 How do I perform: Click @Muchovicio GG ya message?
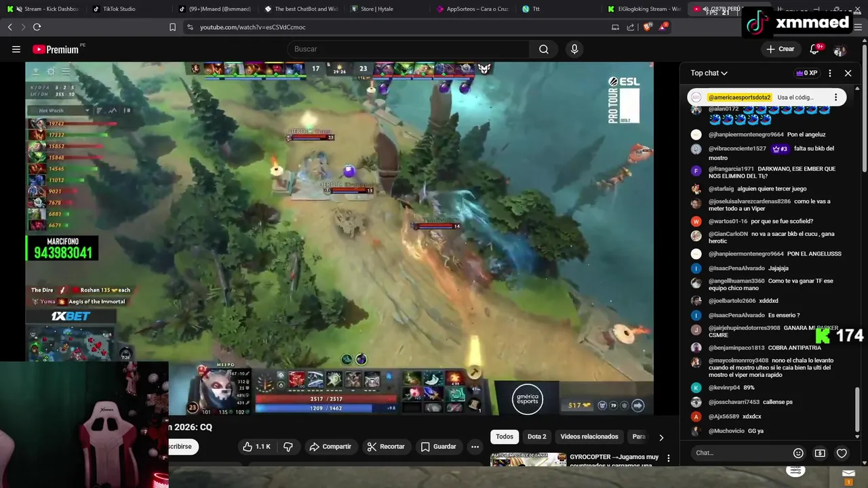click(727, 431)
